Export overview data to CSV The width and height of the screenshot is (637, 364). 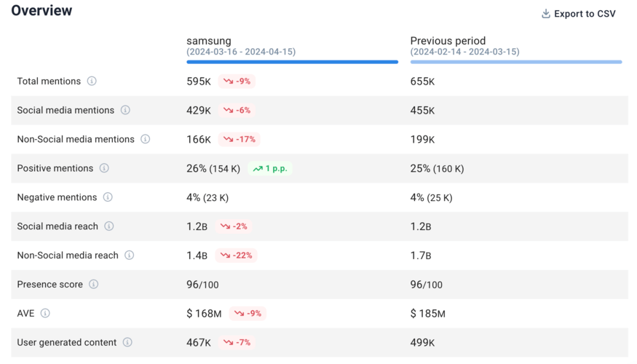click(x=584, y=14)
